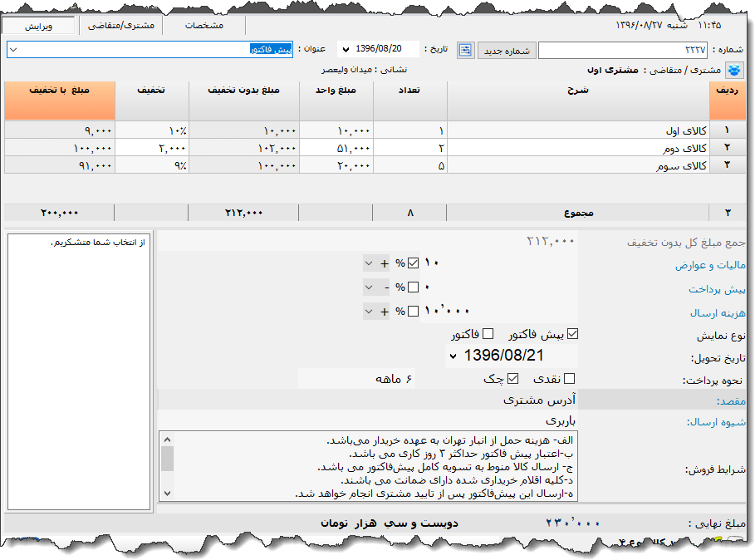Viewport: 755px width, 560px height.
Task: Uncheck the پیش فاکتور display type checkbox
Action: (572, 334)
